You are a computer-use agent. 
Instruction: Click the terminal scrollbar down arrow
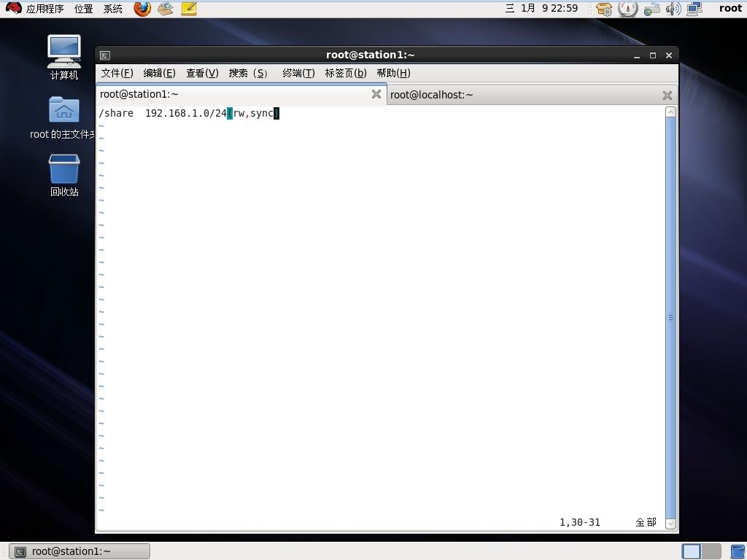pos(670,524)
